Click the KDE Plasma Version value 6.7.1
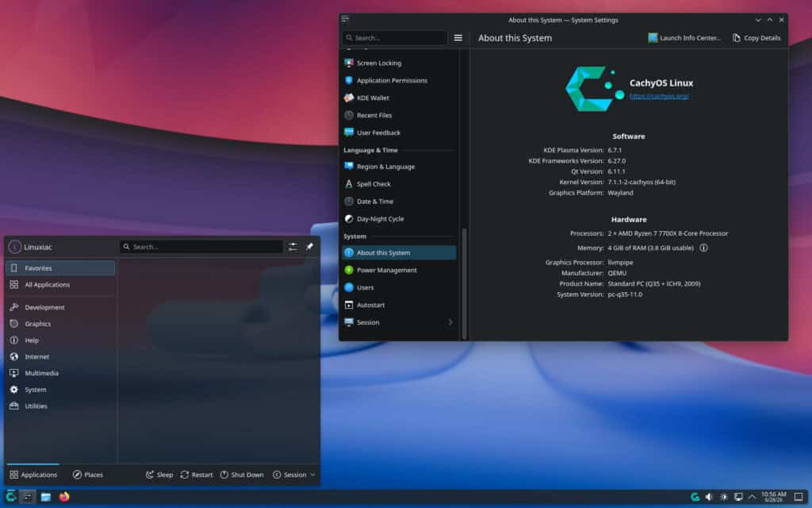The width and height of the screenshot is (812, 508). pyautogui.click(x=615, y=150)
